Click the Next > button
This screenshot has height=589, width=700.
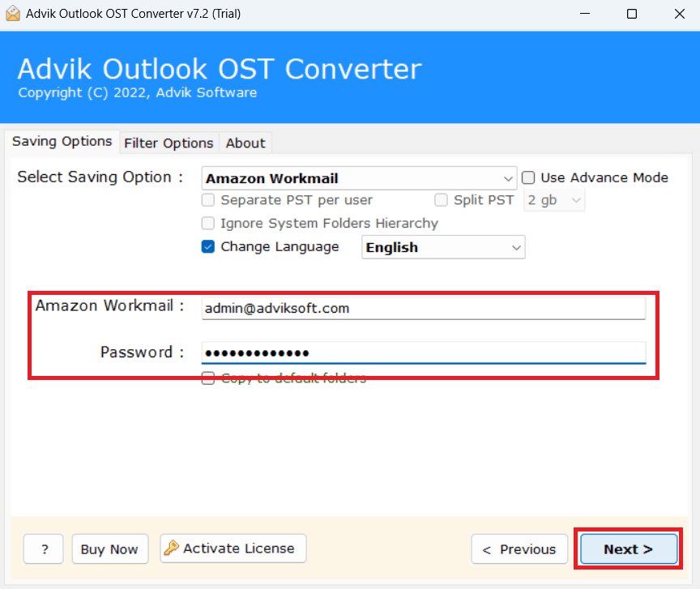point(629,548)
